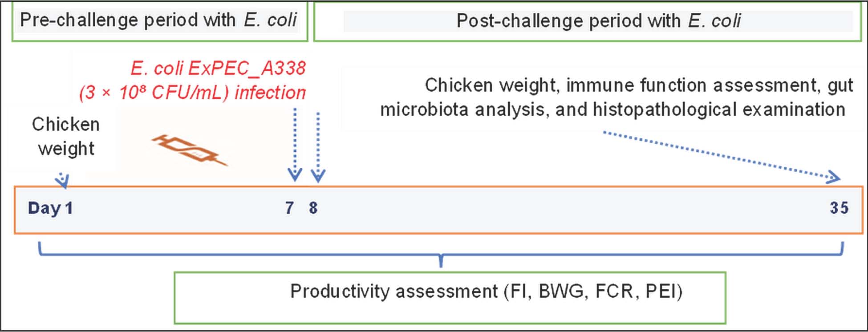Screen dimensions: 868x332
Task: Select day 8 on the timeline
Action: (x=313, y=208)
